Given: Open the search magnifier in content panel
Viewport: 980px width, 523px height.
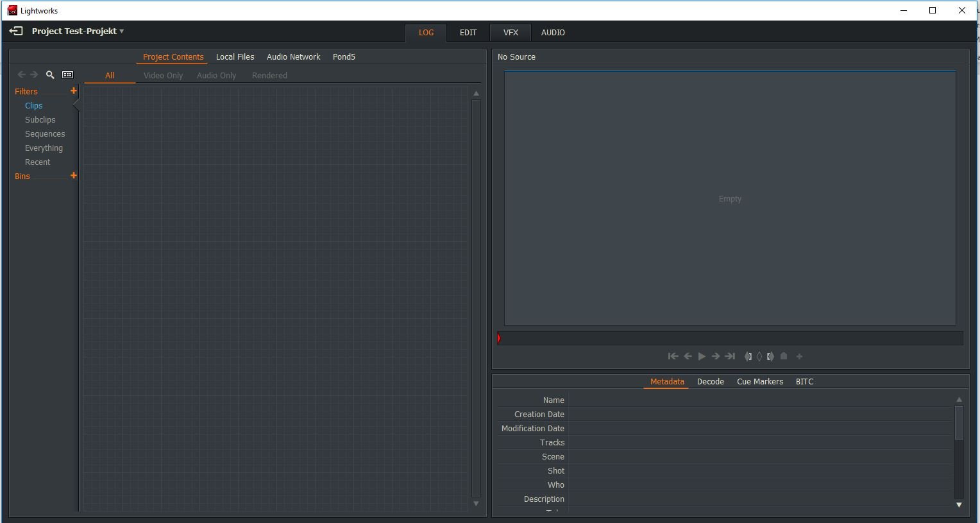Looking at the screenshot, I should (x=50, y=75).
